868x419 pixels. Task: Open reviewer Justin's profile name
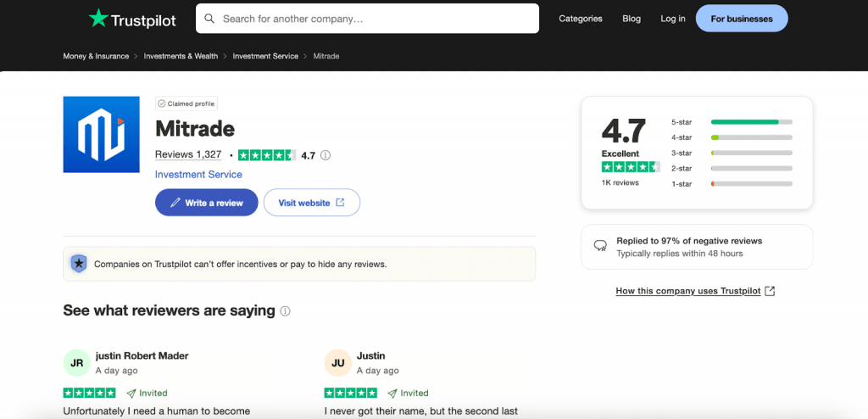371,356
